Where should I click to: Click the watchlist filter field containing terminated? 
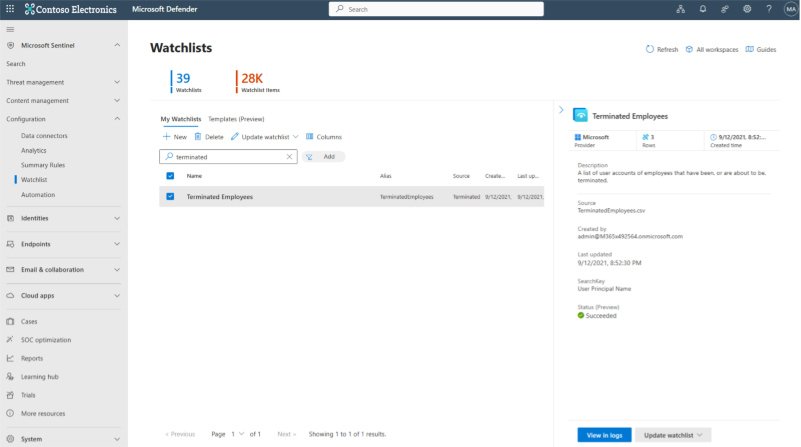point(228,156)
